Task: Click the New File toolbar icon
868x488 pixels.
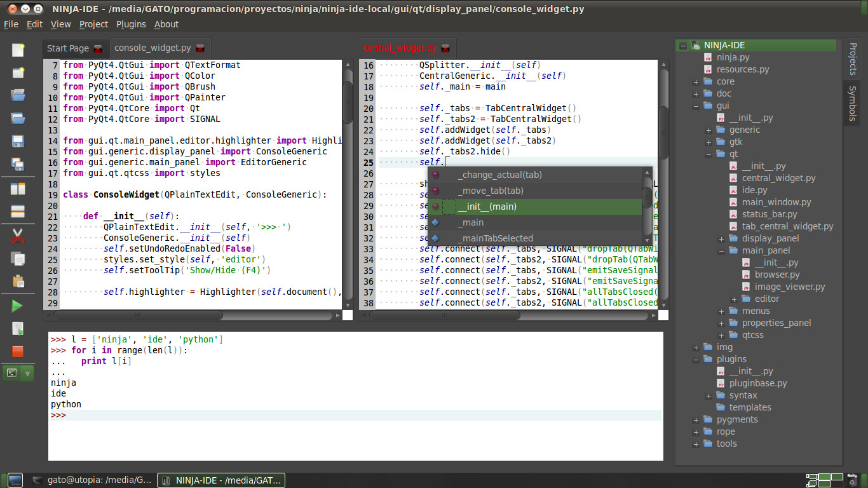Action: click(x=18, y=50)
